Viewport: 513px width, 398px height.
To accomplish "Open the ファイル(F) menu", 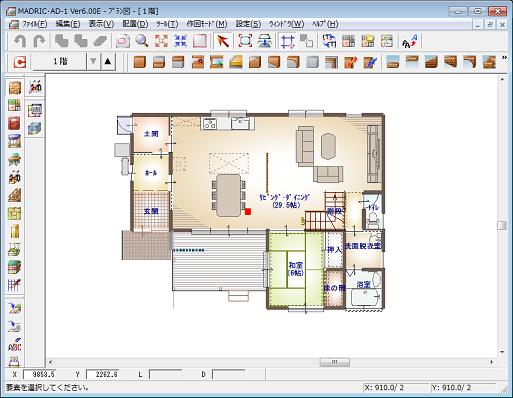I will pos(34,24).
